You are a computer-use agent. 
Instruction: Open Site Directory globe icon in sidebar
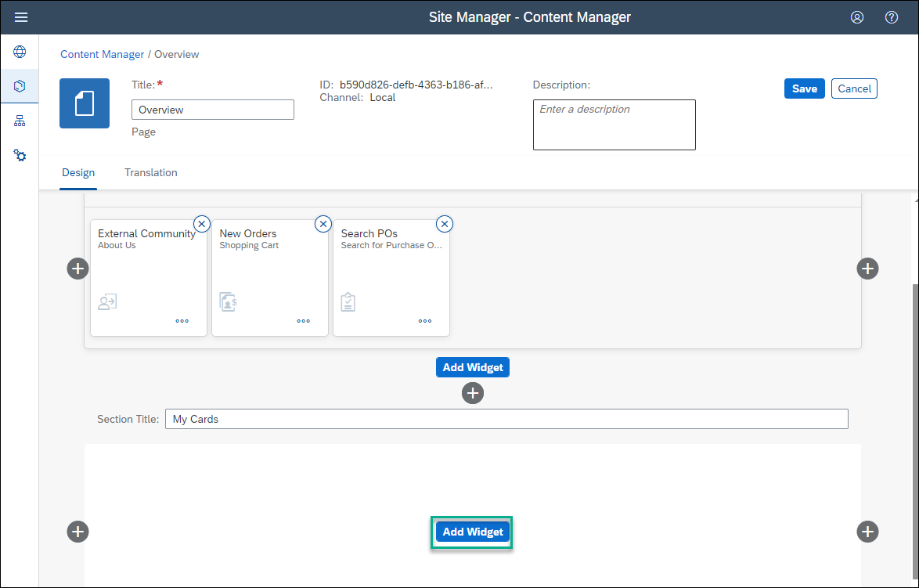click(20, 52)
